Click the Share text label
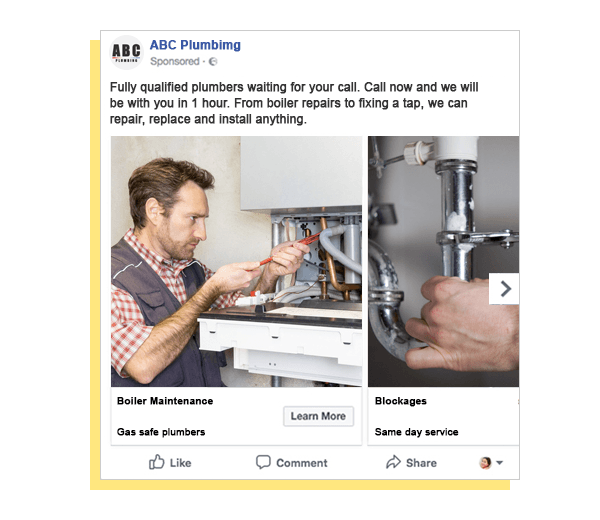This screenshot has height=520, width=600. click(421, 463)
